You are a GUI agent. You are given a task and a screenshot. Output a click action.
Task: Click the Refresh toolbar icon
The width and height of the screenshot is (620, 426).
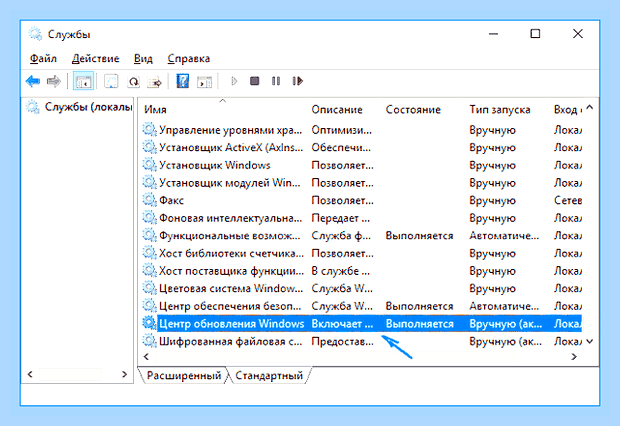(134, 81)
